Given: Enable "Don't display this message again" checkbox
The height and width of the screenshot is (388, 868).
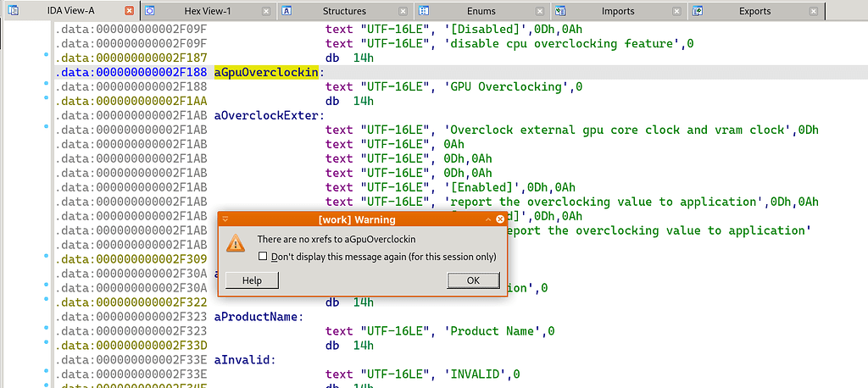Looking at the screenshot, I should coord(263,257).
